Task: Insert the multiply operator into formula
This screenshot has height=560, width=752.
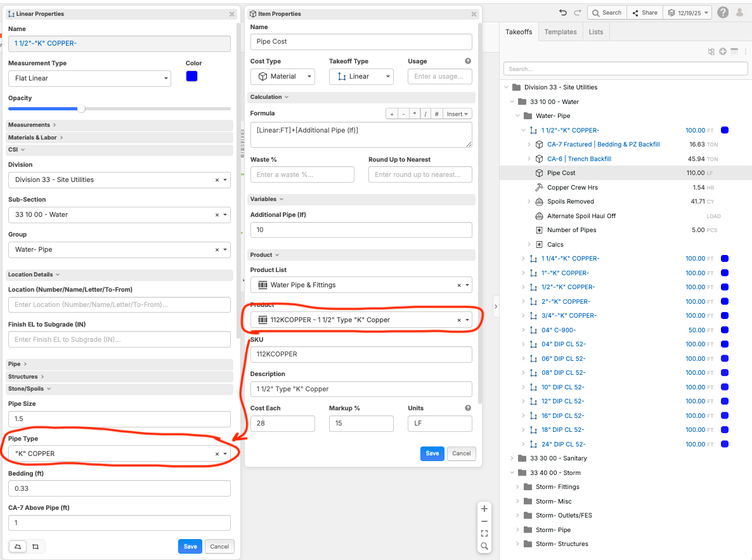Action: click(414, 114)
